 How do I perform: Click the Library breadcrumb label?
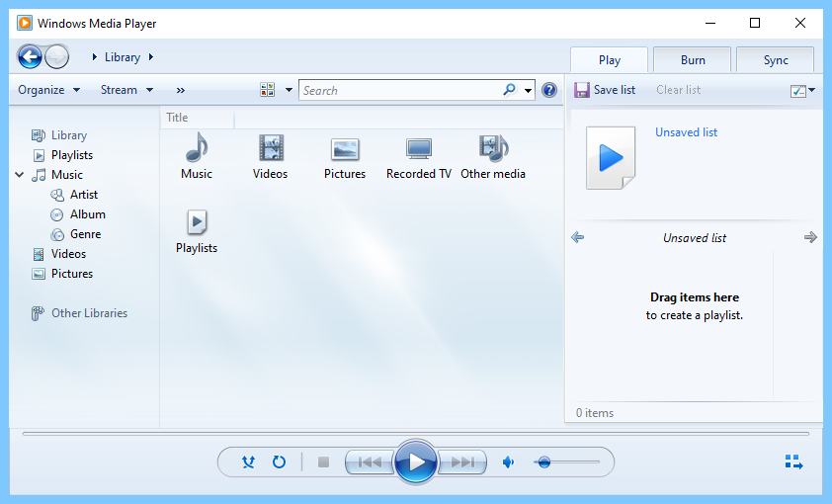tap(123, 56)
